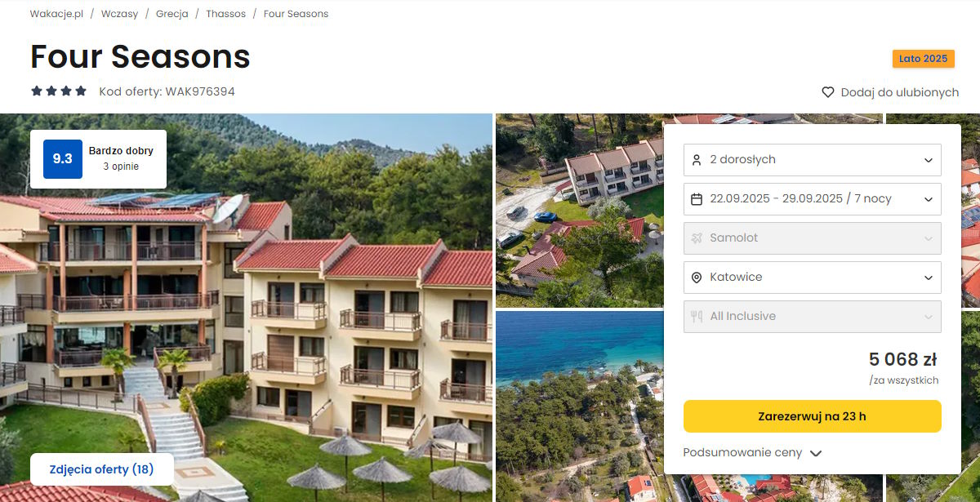Open Zdjęcia oferty (18) photo gallery
This screenshot has width=980, height=502.
click(x=101, y=469)
